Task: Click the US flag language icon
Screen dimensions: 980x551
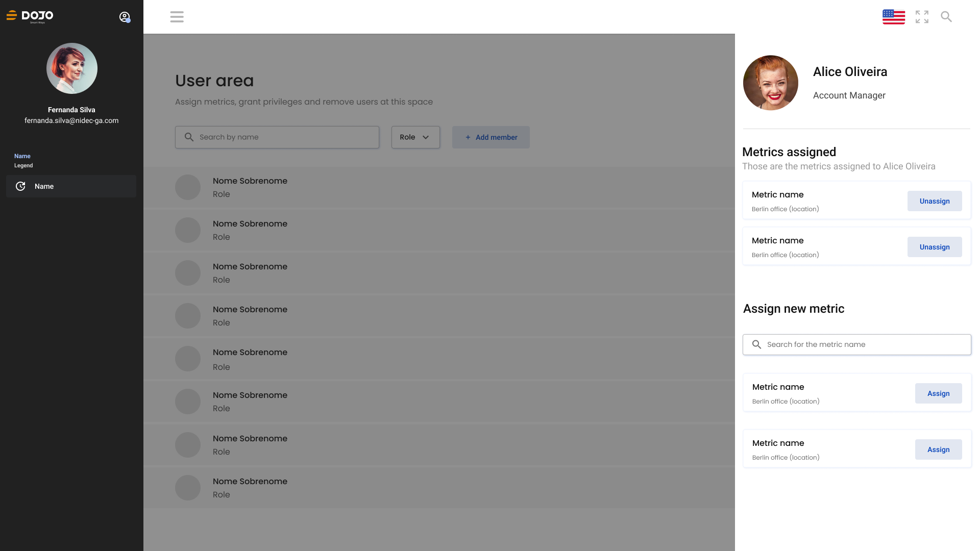Action: (x=893, y=17)
